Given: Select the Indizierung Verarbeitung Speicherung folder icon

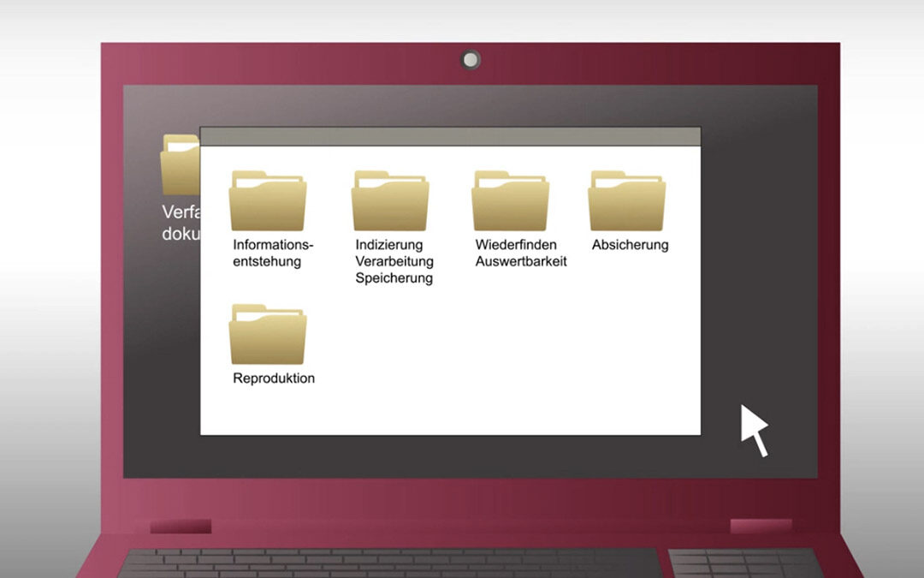Looking at the screenshot, I should pyautogui.click(x=390, y=200).
